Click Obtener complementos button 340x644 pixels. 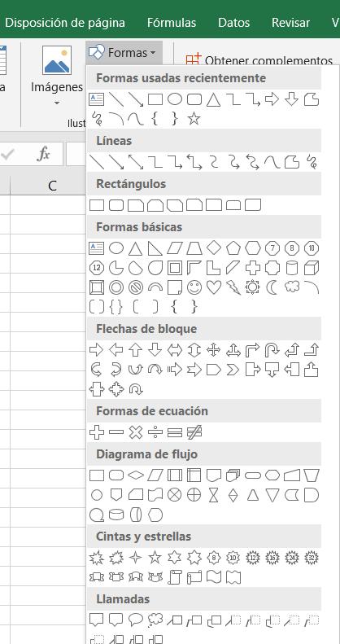click(x=259, y=61)
